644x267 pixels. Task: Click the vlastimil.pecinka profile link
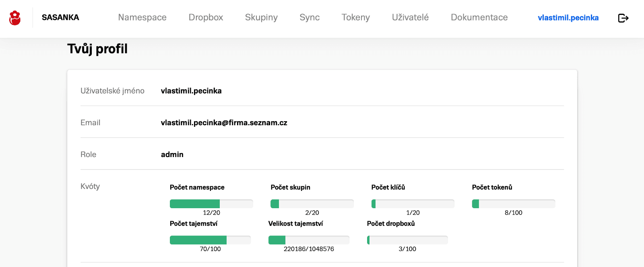pyautogui.click(x=568, y=18)
